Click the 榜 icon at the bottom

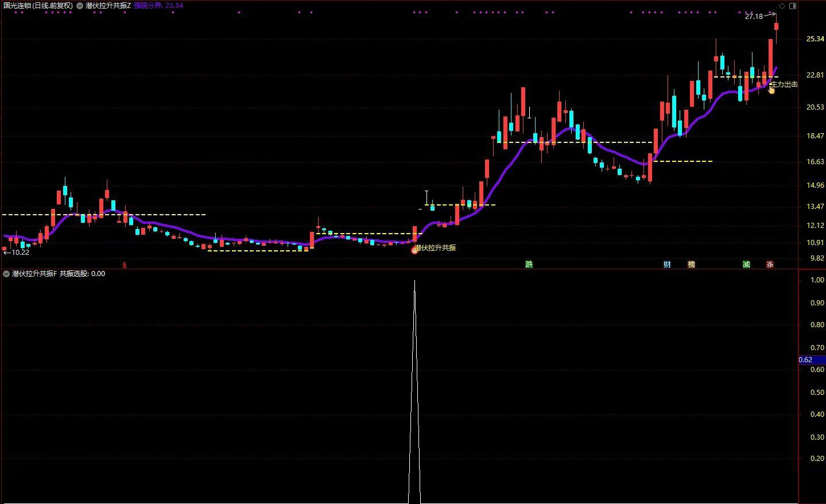click(x=692, y=264)
